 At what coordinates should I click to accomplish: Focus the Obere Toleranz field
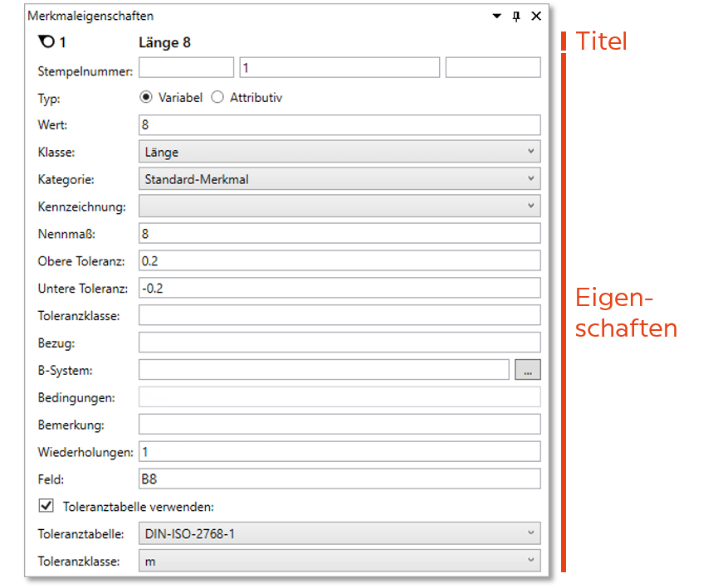[339, 260]
